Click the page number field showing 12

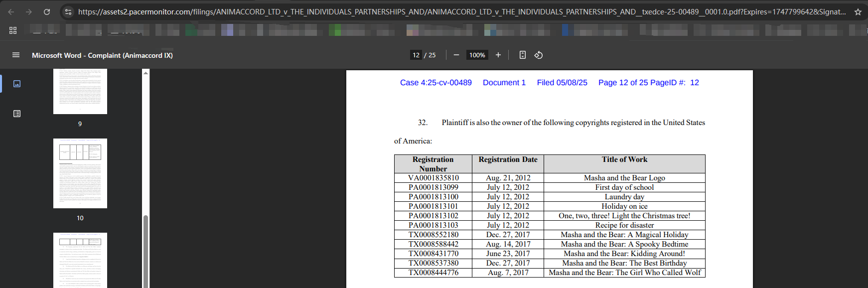416,55
